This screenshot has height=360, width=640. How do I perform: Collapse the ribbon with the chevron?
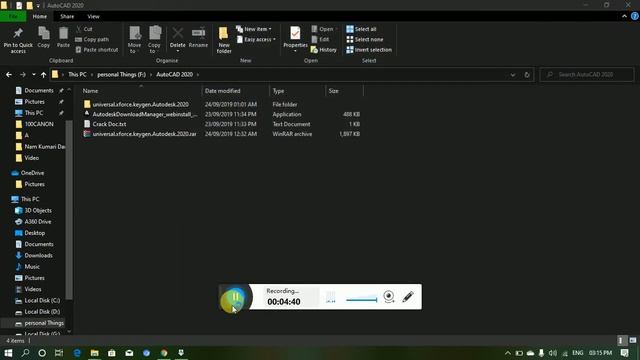pos(624,16)
